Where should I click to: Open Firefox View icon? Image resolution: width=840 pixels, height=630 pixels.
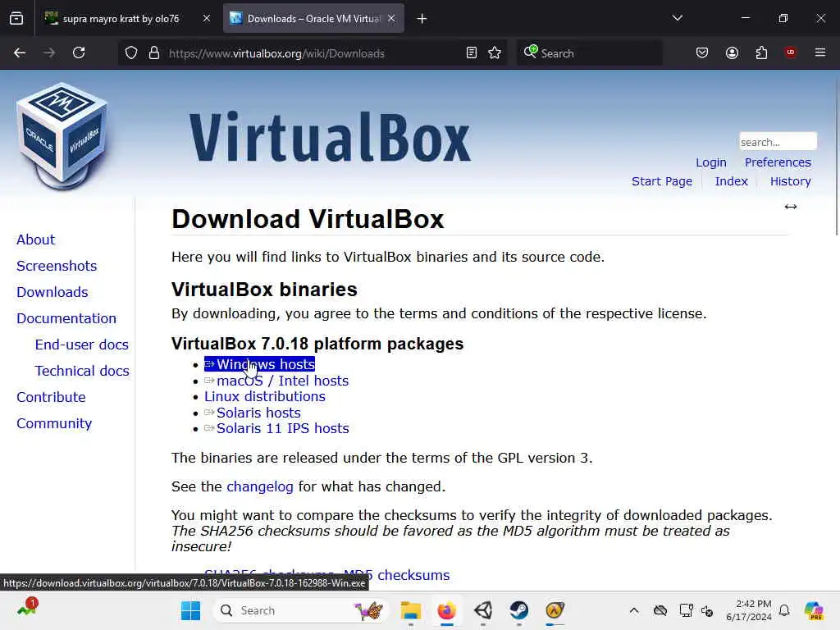[x=16, y=19]
